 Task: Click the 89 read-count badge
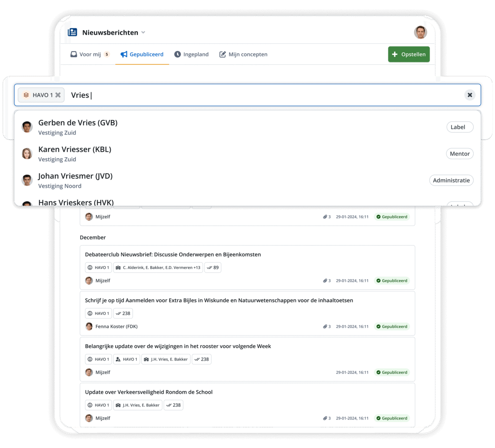tap(213, 268)
